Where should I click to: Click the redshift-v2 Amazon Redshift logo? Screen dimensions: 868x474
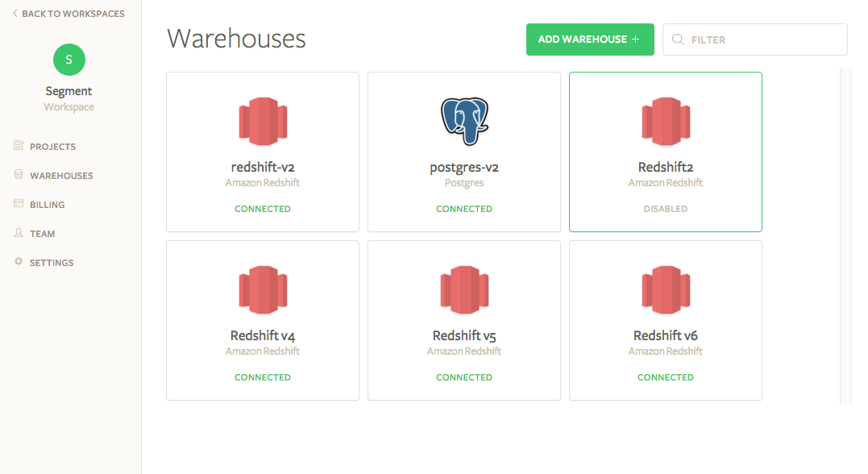[x=263, y=122]
